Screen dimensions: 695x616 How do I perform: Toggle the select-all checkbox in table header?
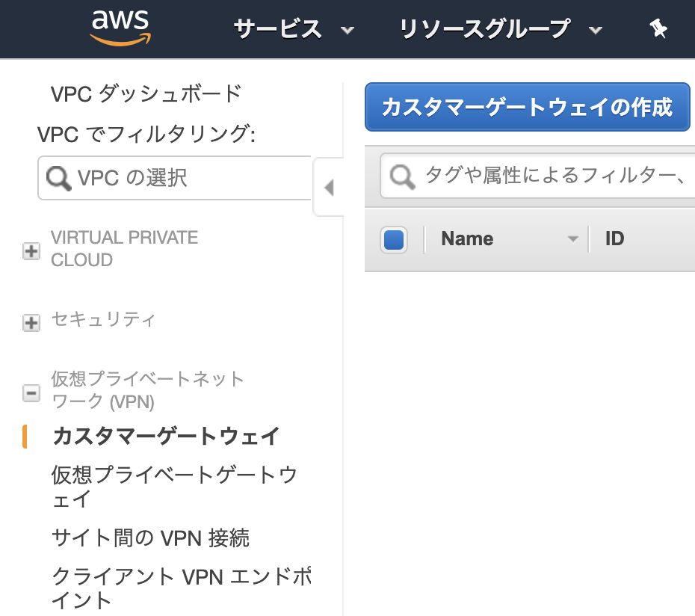[x=394, y=239]
